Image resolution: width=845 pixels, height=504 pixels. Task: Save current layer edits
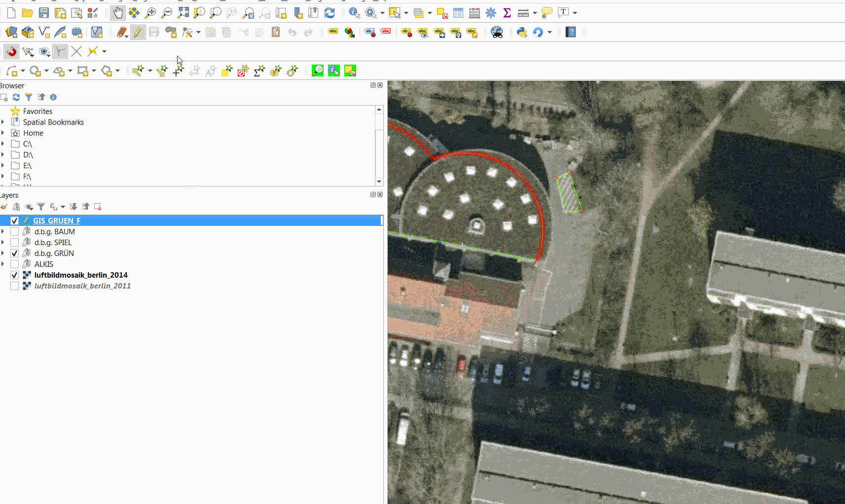pos(154,32)
